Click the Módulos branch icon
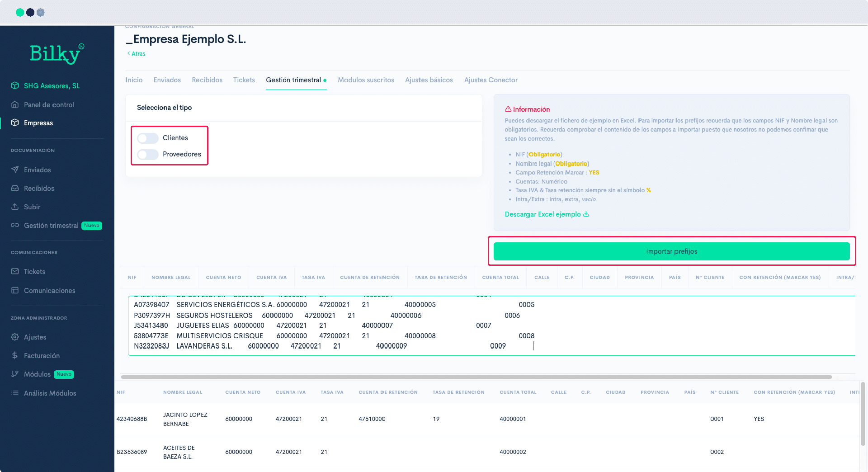Screen dimensions: 868x472 [15, 374]
